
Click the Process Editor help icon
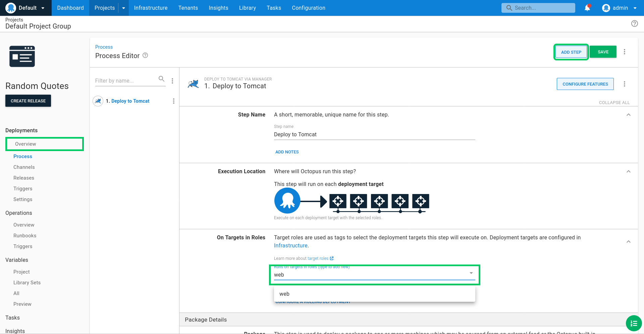[145, 55]
